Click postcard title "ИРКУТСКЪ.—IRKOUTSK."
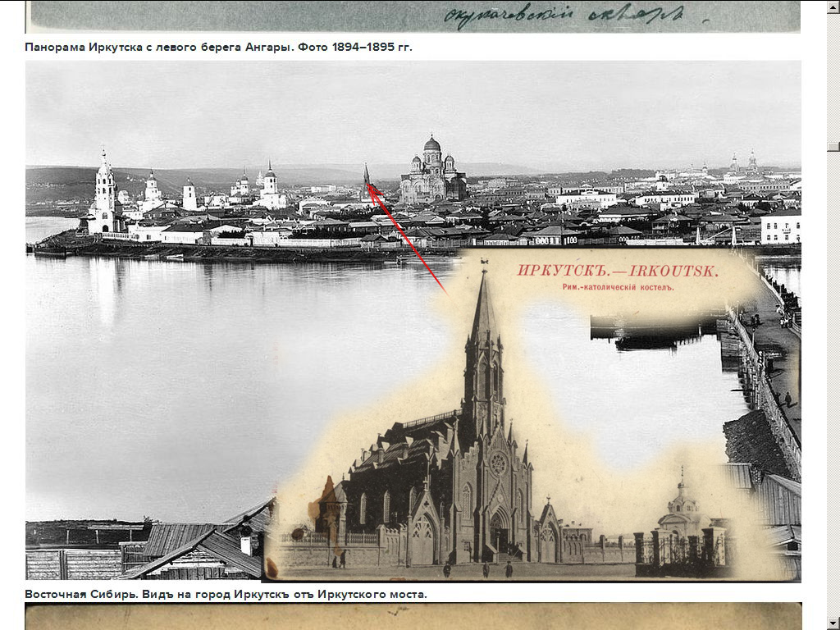Viewport: 840px width, 630px height. pos(618,271)
